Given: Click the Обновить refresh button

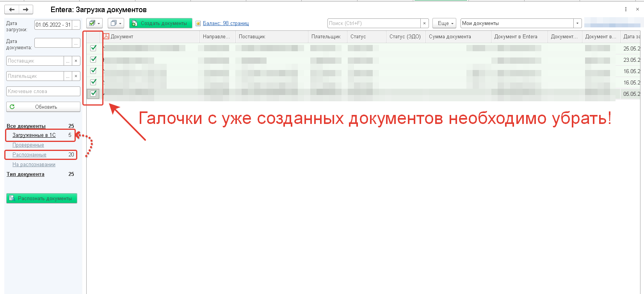Looking at the screenshot, I should (43, 107).
